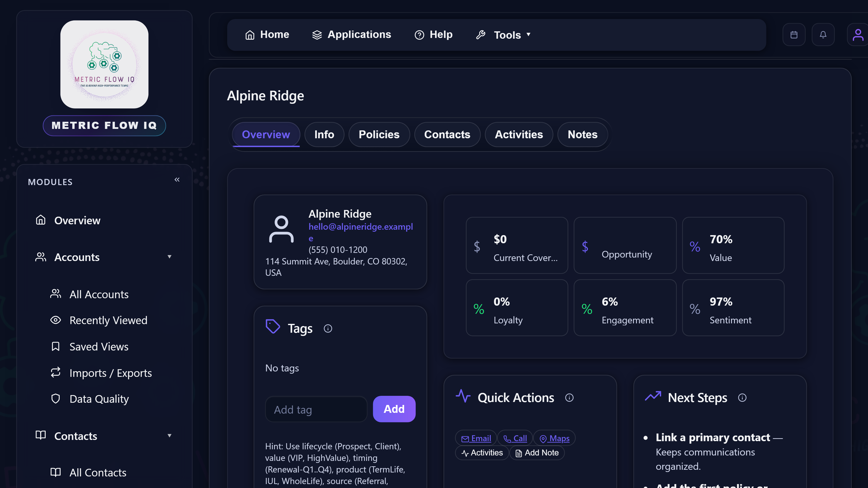This screenshot has height=488, width=868.
Task: Open Data Quality in the sidebar
Action: coord(99,399)
